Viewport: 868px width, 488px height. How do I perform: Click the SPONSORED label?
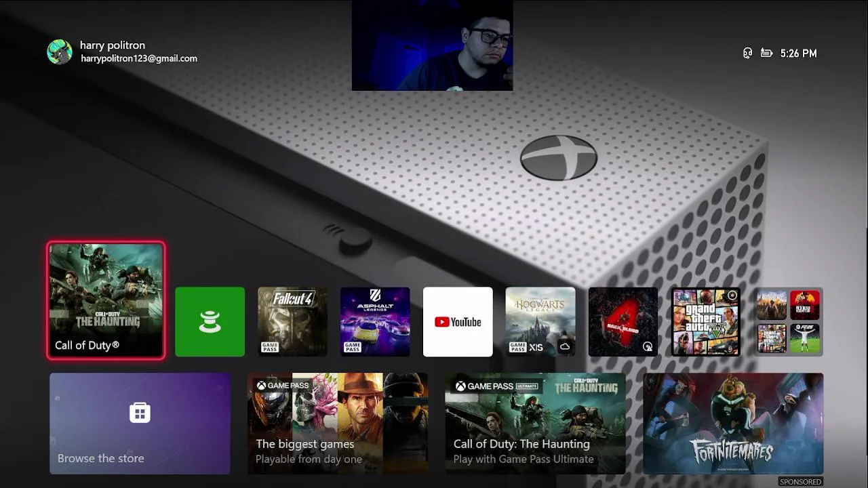coord(800,482)
